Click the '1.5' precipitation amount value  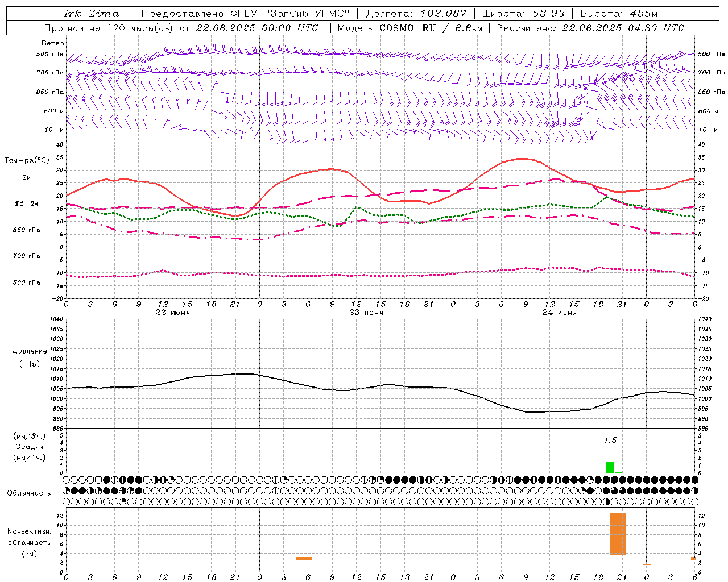(610, 440)
